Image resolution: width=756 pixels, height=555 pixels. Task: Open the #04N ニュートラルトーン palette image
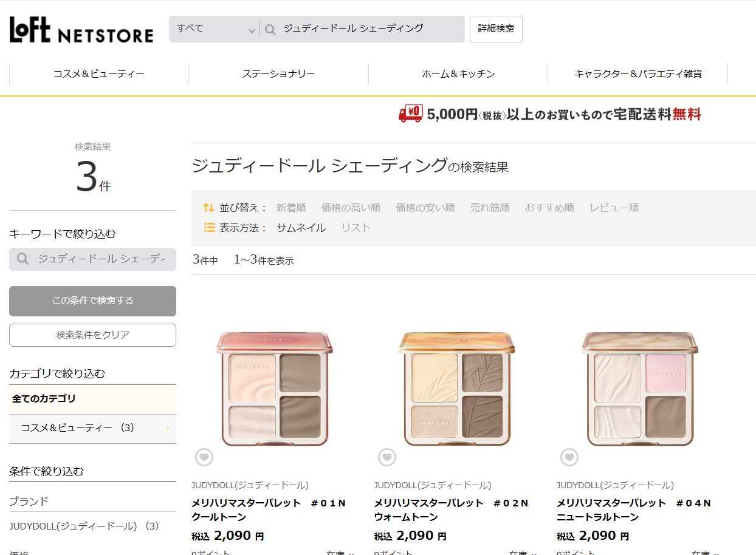click(x=640, y=389)
